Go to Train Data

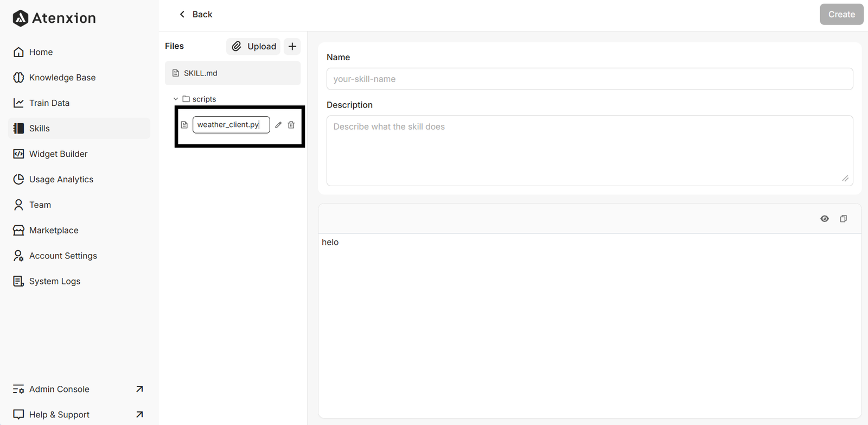click(79, 103)
